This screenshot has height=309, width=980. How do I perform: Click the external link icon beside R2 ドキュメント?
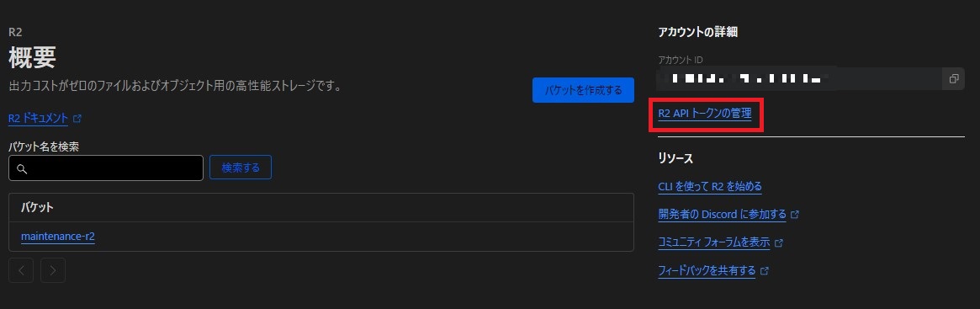pos(77,118)
